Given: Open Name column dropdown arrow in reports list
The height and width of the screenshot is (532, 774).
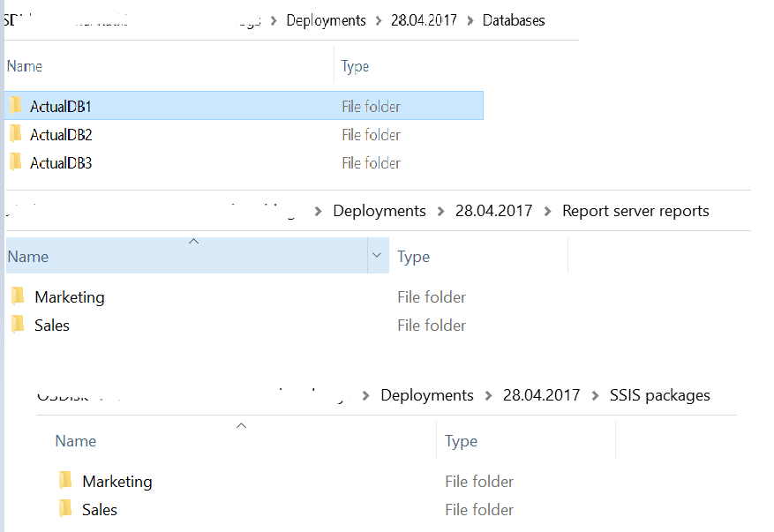Looking at the screenshot, I should click(377, 256).
